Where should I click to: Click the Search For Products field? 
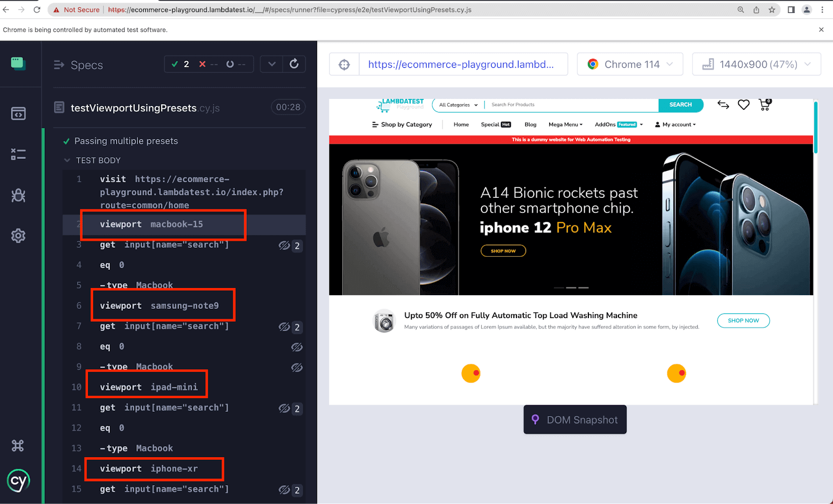click(x=571, y=105)
